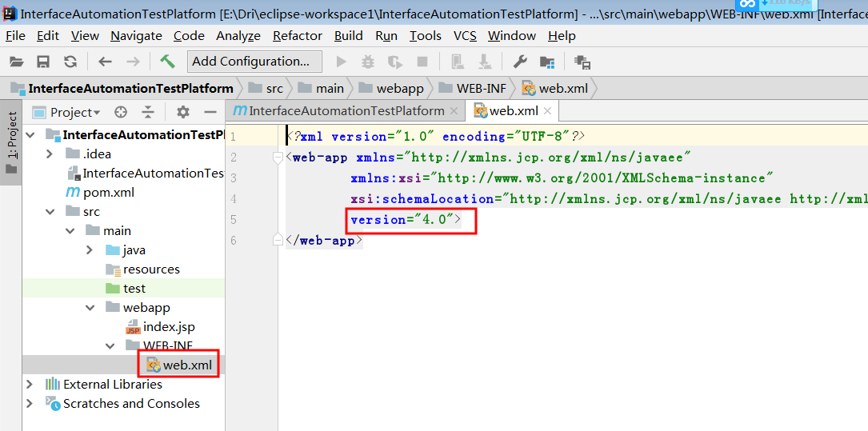Open the Project view dropdown
The width and height of the screenshot is (868, 431).
pos(66,112)
